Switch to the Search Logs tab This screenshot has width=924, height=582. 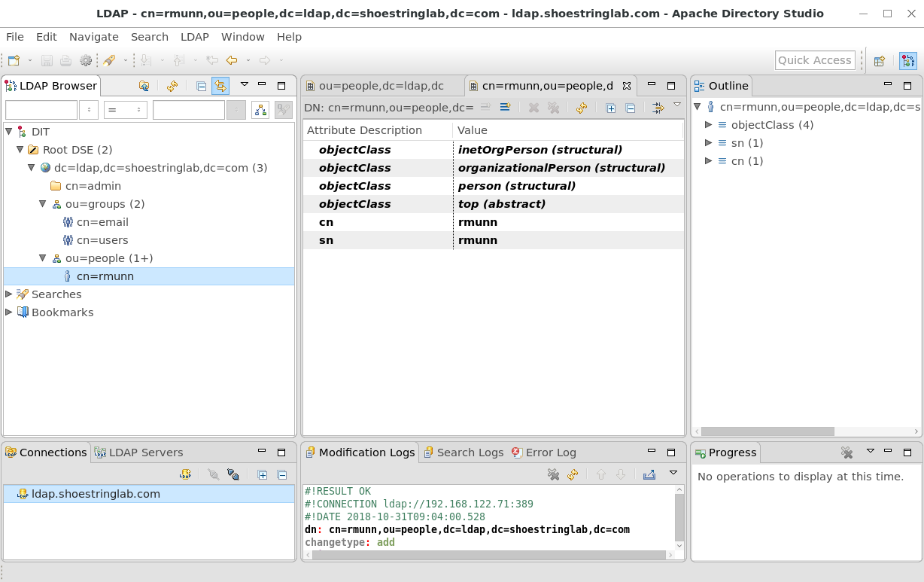464,452
